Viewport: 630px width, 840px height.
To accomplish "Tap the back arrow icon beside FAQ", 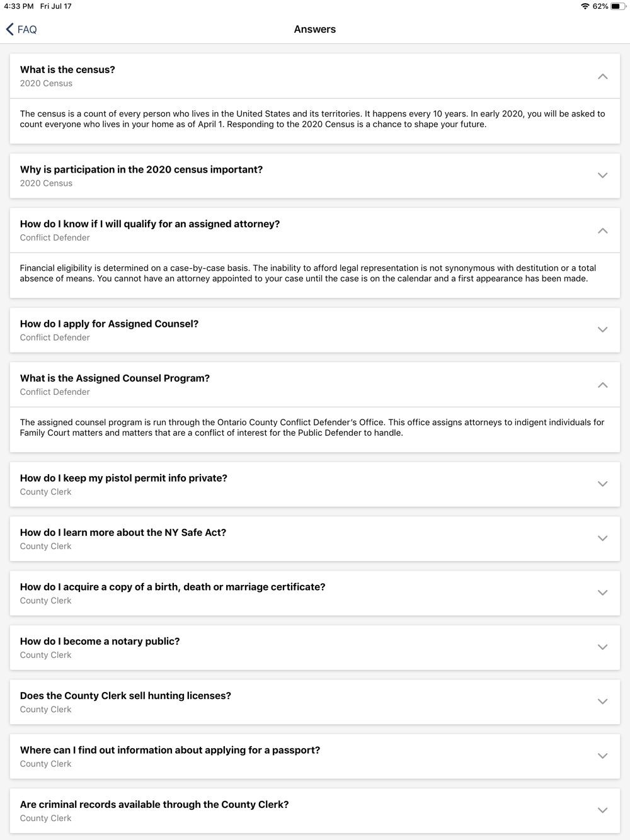I will 9,30.
